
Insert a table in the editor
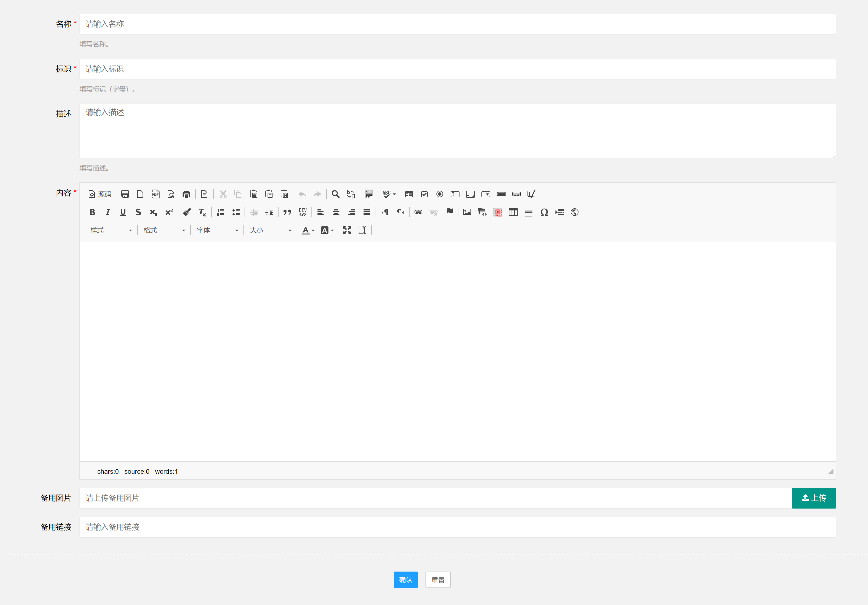(513, 212)
